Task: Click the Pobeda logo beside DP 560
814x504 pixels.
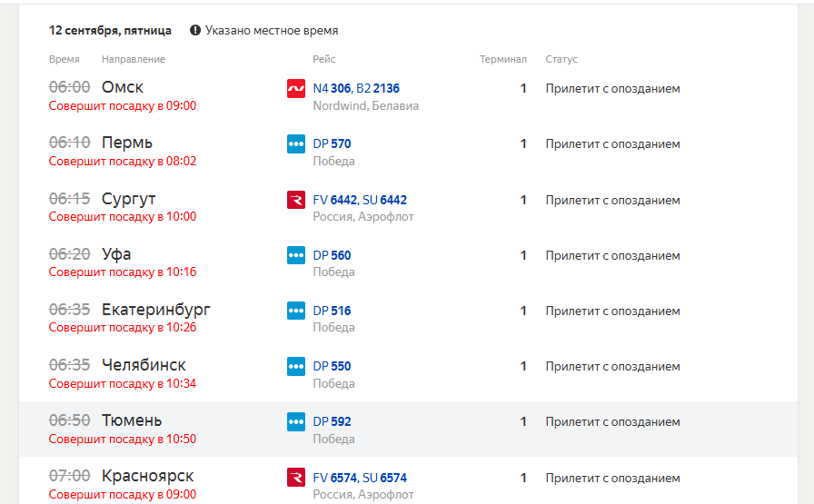Action: [296, 255]
